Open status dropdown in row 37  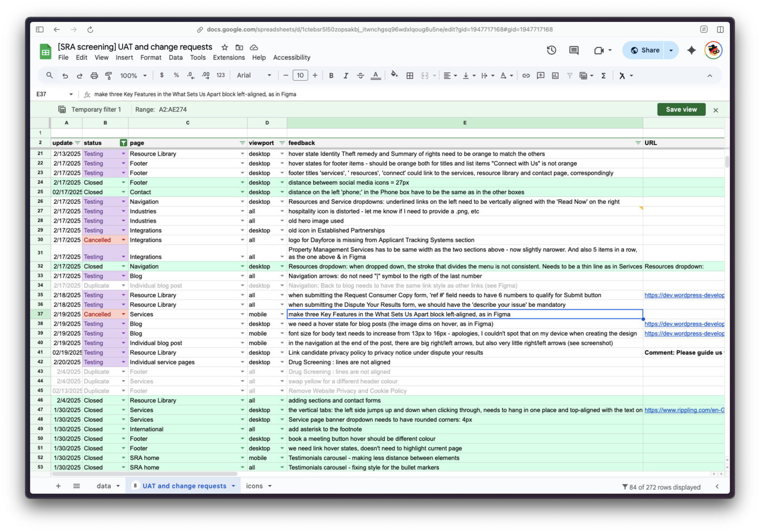coord(123,314)
